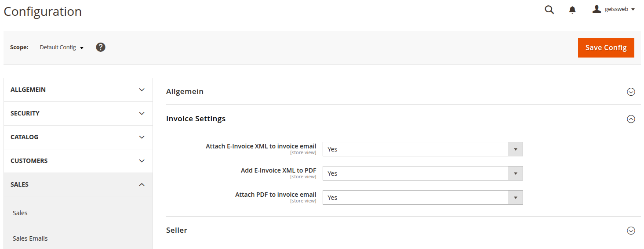Click the Save Config button
This screenshot has width=644, height=249.
click(606, 47)
